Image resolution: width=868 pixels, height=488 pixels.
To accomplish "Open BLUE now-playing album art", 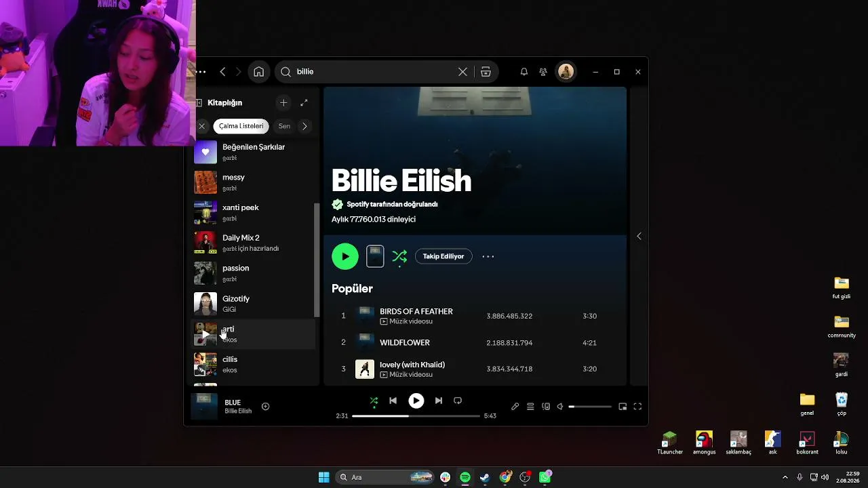I will tap(204, 407).
